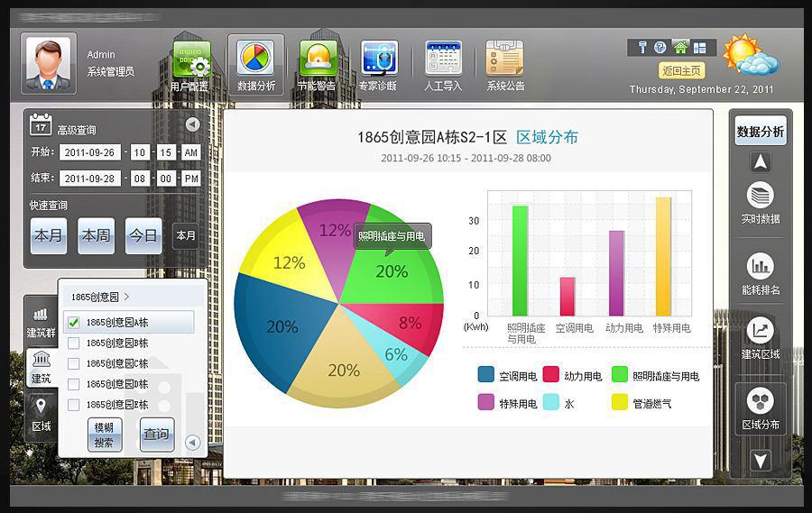Open the 专家诊断 expert diagnosis icon
812x513 pixels.
(x=379, y=60)
